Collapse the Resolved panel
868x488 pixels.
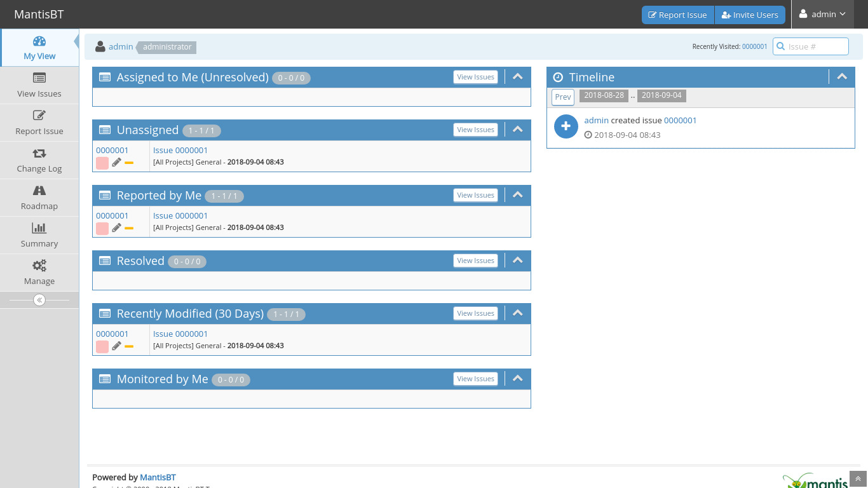pyautogui.click(x=518, y=261)
